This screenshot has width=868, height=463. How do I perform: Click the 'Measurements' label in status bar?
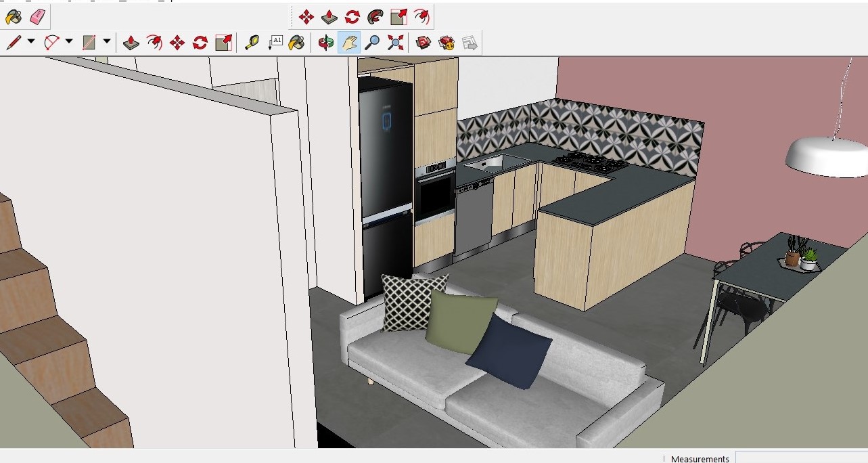click(700, 458)
